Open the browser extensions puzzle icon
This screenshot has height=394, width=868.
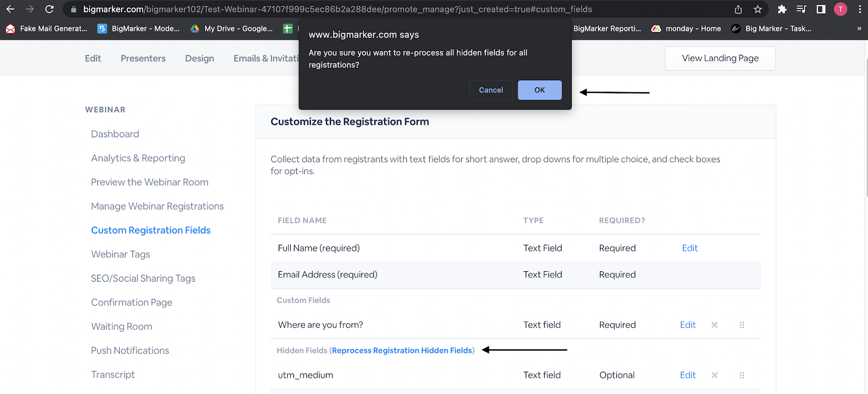point(782,9)
